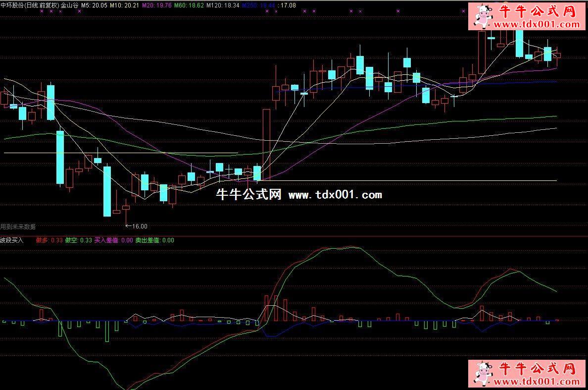Select the purple M20: 19.76 label

click(x=157, y=5)
